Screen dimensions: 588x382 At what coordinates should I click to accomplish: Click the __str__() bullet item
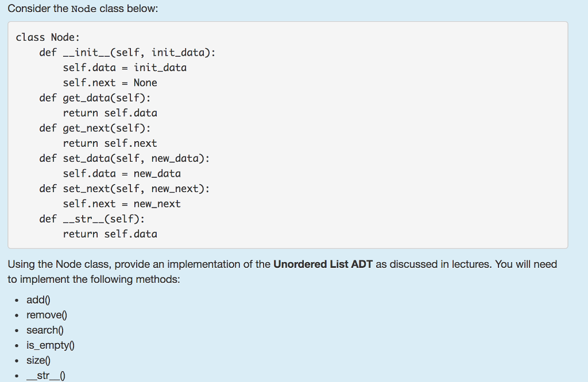47,375
